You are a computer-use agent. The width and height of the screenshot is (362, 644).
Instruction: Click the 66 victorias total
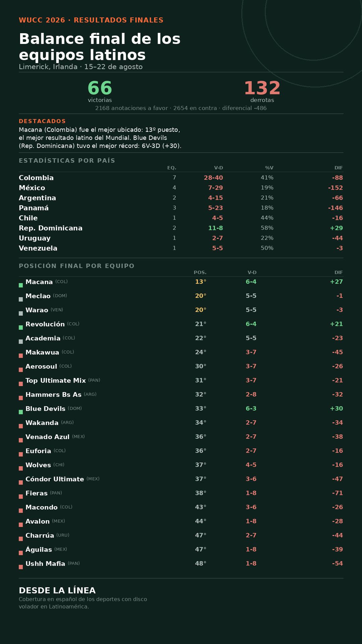pos(100,92)
